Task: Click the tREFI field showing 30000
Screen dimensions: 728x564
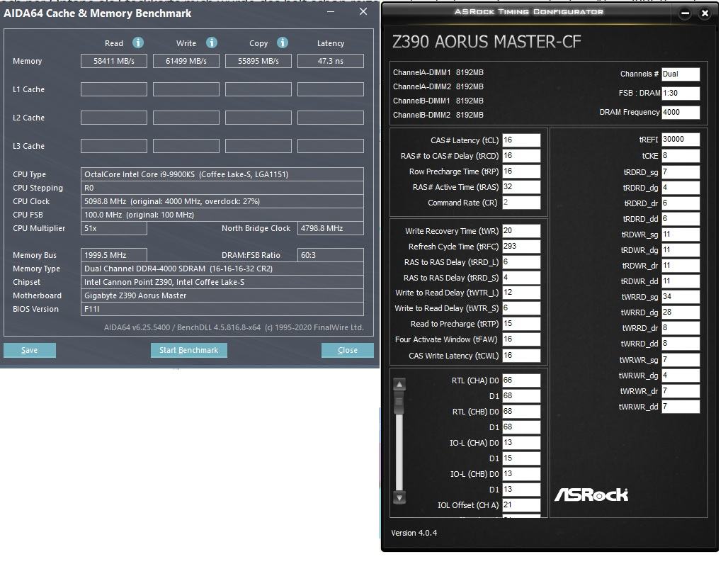Action: 681,140
